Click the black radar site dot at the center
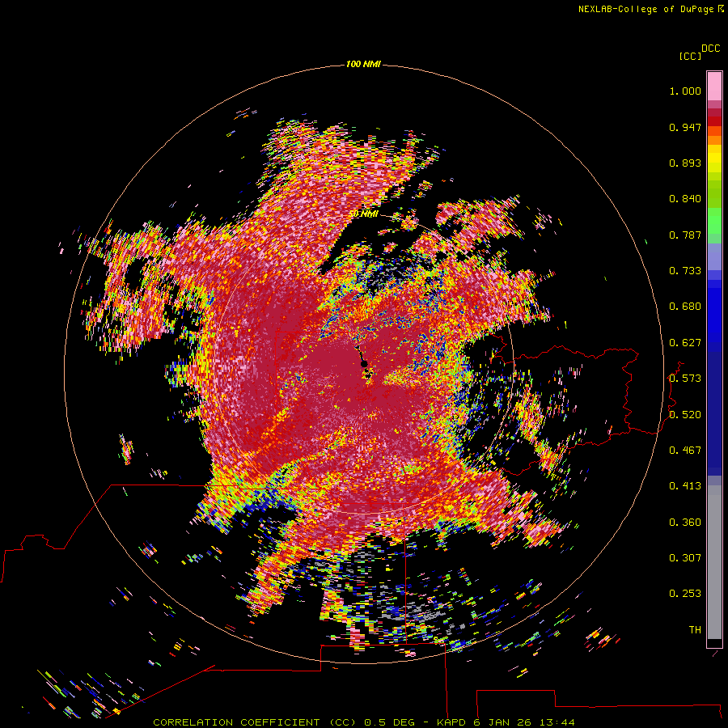 [364, 364]
